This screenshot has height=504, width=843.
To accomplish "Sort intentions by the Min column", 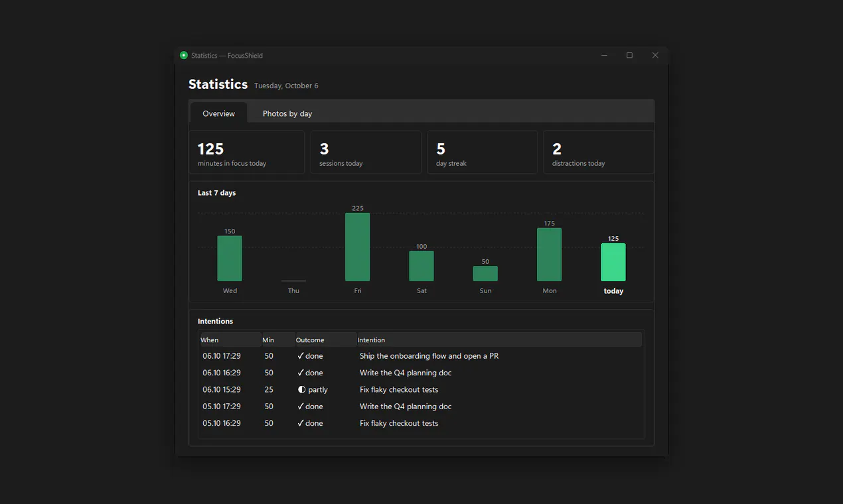I will pos(279,340).
